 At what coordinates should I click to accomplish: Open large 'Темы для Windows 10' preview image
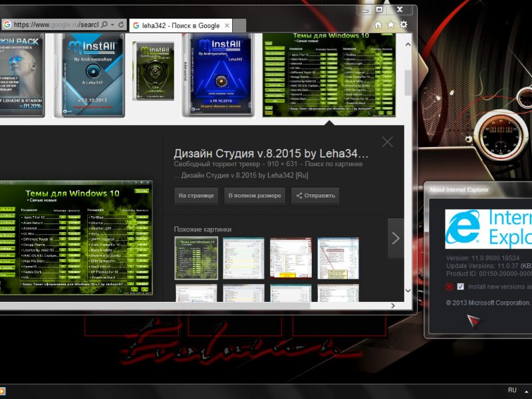[x=76, y=238]
